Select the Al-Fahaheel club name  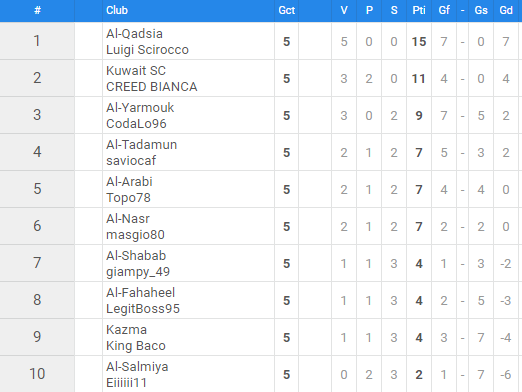click(x=140, y=293)
